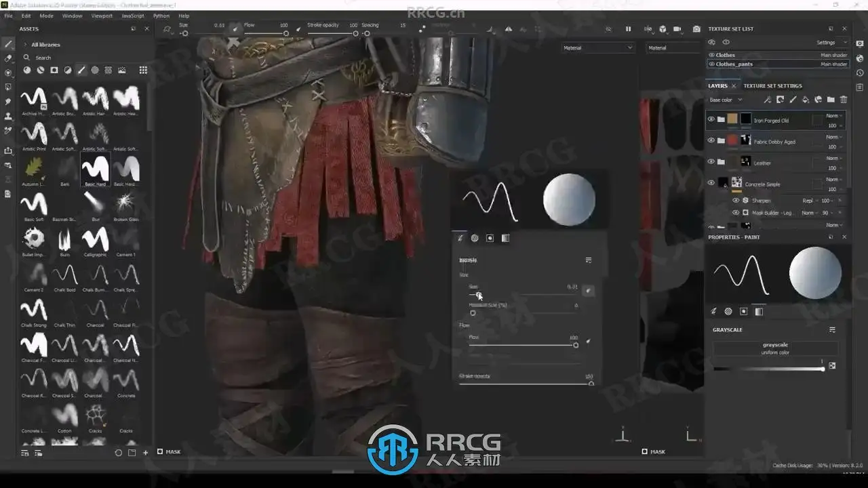868x488 pixels.
Task: Open the right viewport Material dropdown
Action: [674, 48]
